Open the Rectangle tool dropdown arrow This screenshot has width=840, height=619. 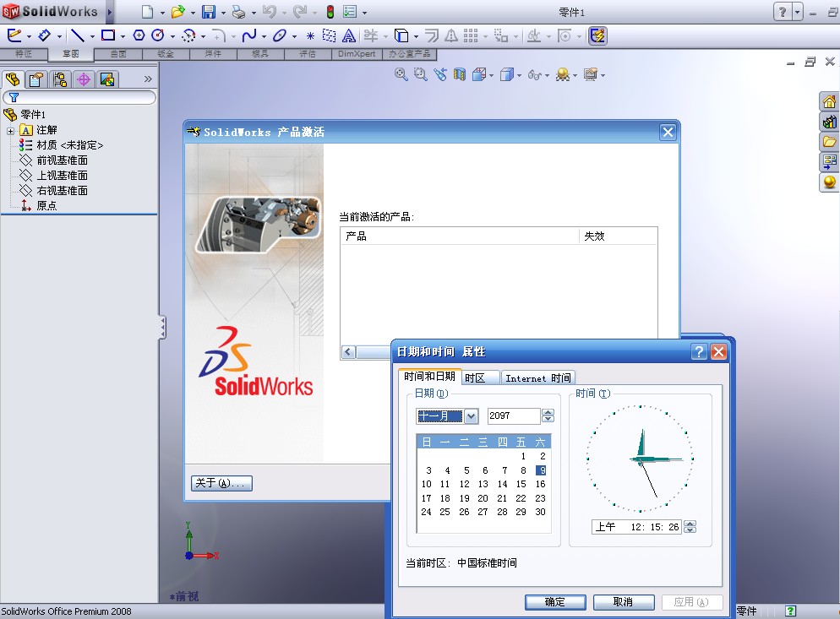click(x=123, y=36)
